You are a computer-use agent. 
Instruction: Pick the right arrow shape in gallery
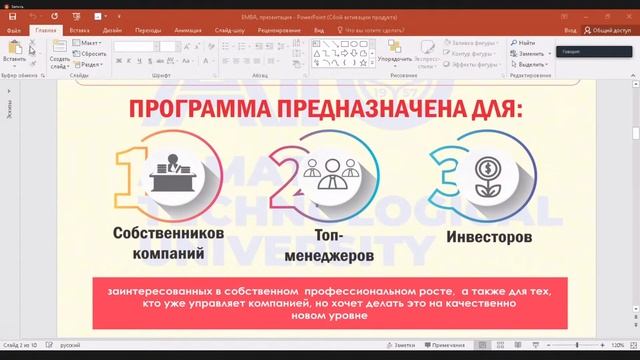(345, 53)
